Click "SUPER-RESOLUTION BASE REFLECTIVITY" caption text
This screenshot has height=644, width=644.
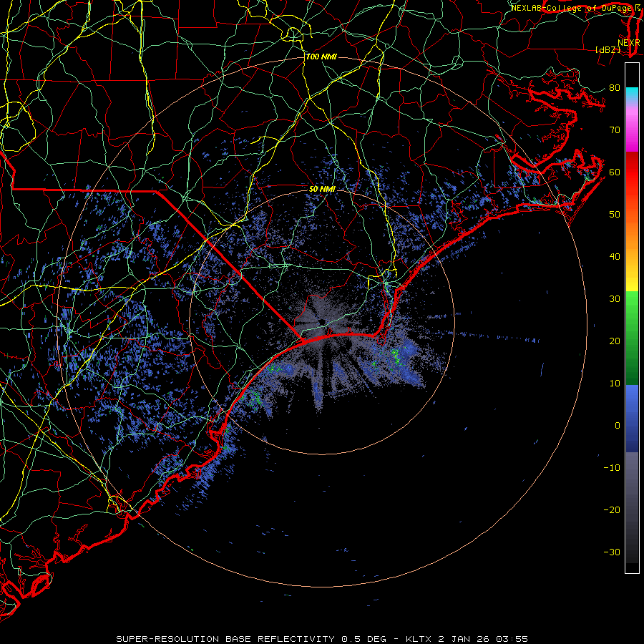coord(225,639)
